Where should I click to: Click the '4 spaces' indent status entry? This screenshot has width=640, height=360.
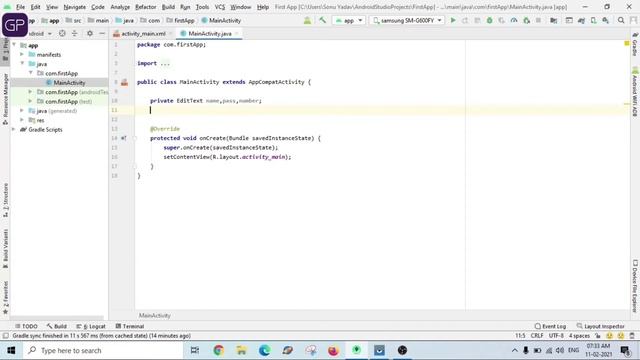[579, 336]
